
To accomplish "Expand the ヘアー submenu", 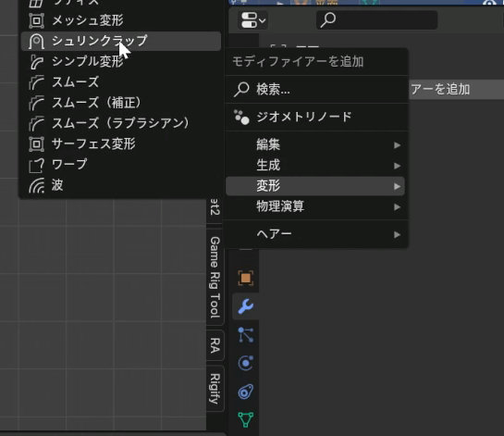I will pyautogui.click(x=315, y=234).
